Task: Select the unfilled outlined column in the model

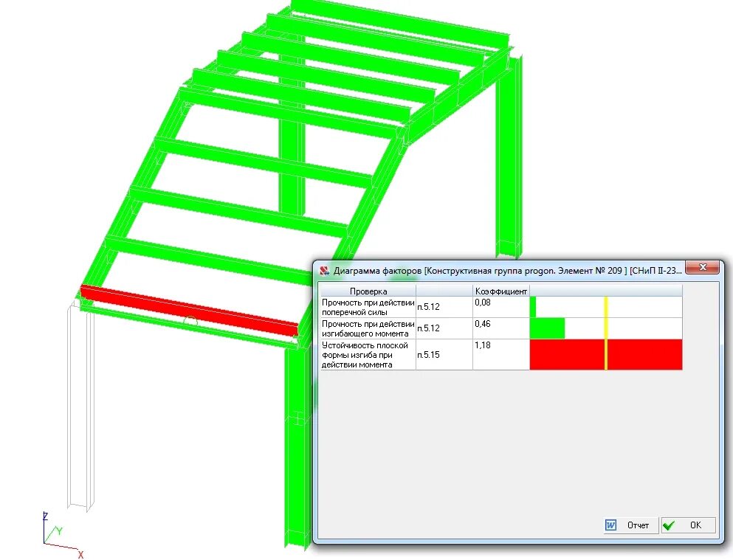Action: tap(80, 405)
